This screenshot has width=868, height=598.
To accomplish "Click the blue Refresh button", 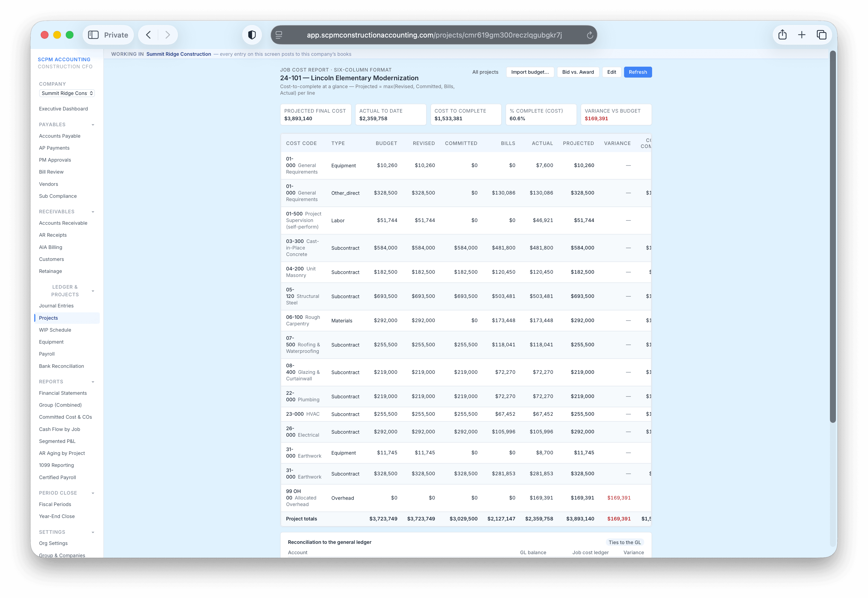I will 638,72.
